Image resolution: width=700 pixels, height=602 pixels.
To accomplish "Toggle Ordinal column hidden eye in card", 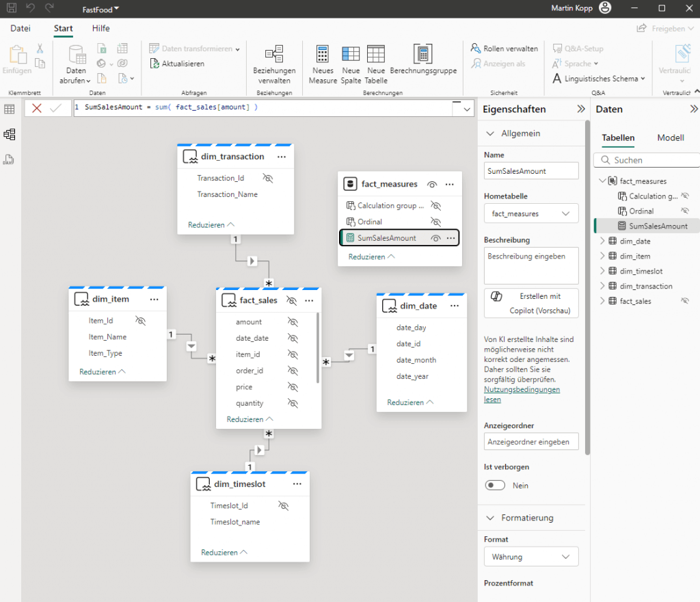I will [x=435, y=222].
